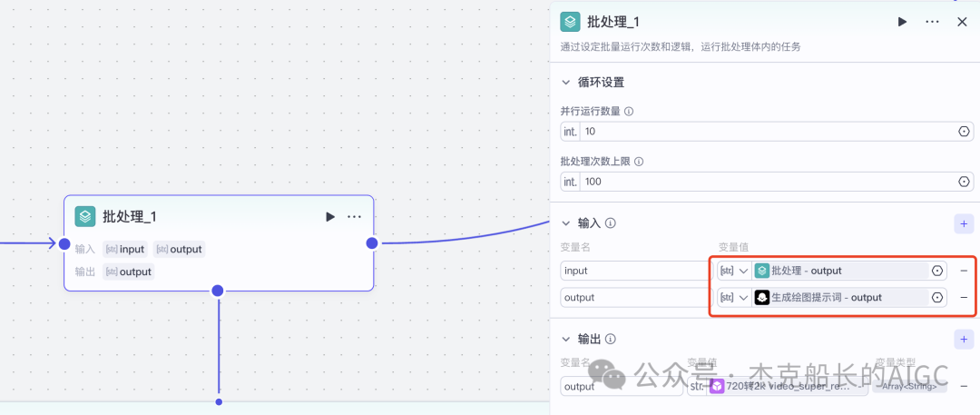Click the 批处理_1 title in the panel
The image size is (980, 415).
(613, 22)
